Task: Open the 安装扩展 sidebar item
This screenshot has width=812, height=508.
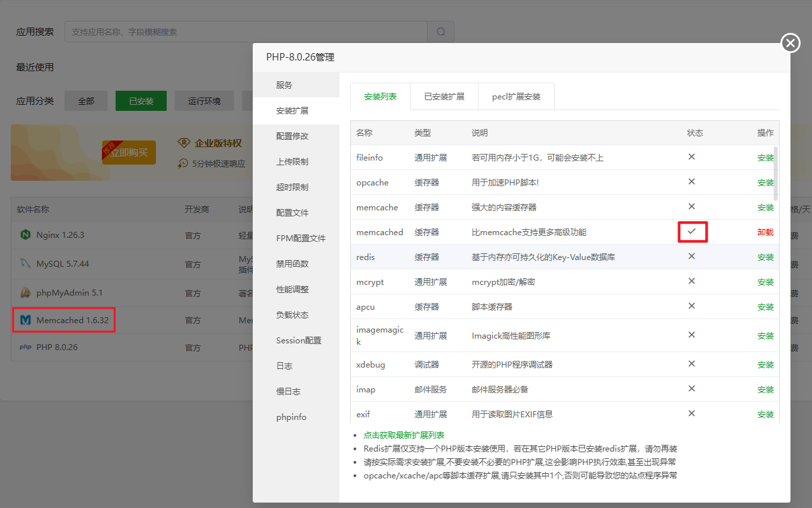Action: 296,111
